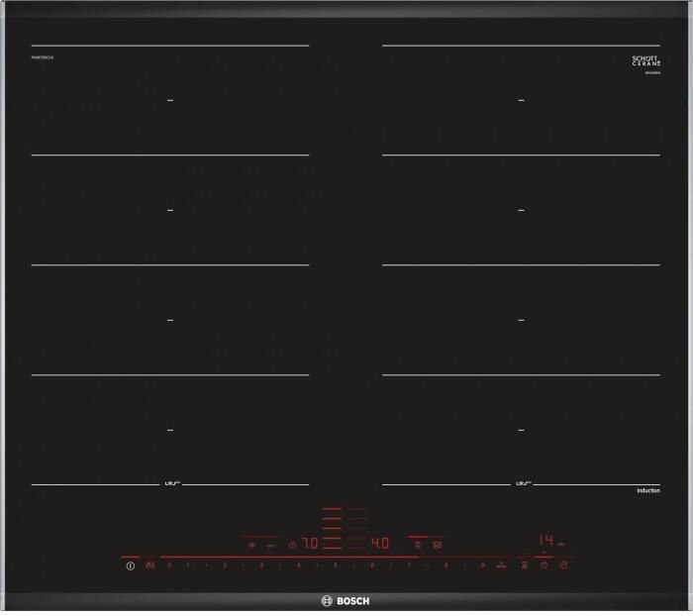The height and width of the screenshot is (616, 693).
Task: Tap the left FlexInduction zone symbol
Action: point(173,483)
